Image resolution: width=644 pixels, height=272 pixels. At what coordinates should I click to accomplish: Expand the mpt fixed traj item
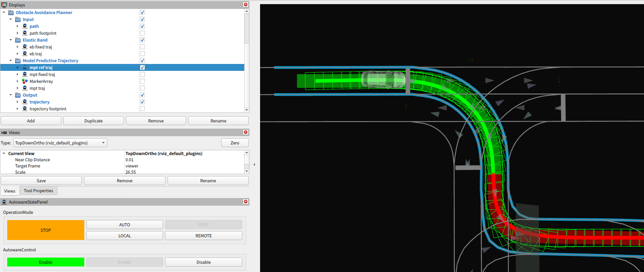(x=18, y=74)
